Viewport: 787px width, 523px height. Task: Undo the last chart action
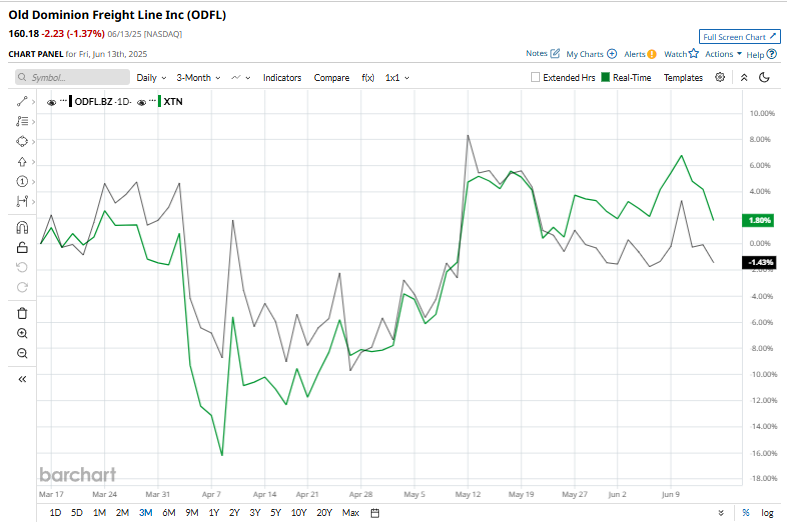pyautogui.click(x=22, y=267)
